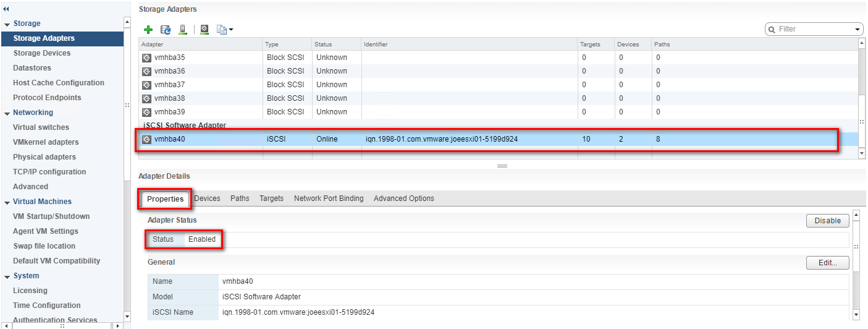Select the vmhba35 adapter name

169,58
